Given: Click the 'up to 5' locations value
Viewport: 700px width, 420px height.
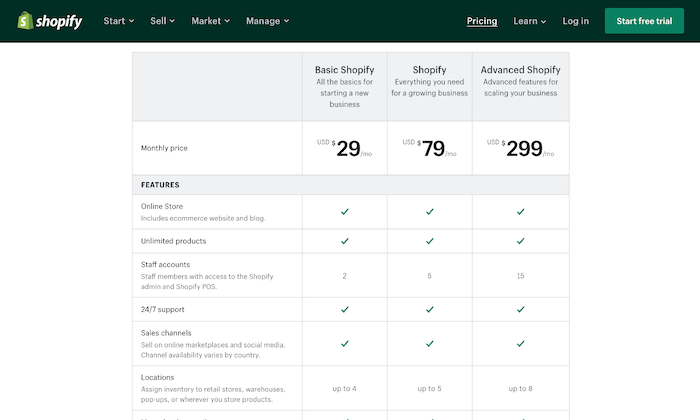Looking at the screenshot, I should 429,389.
